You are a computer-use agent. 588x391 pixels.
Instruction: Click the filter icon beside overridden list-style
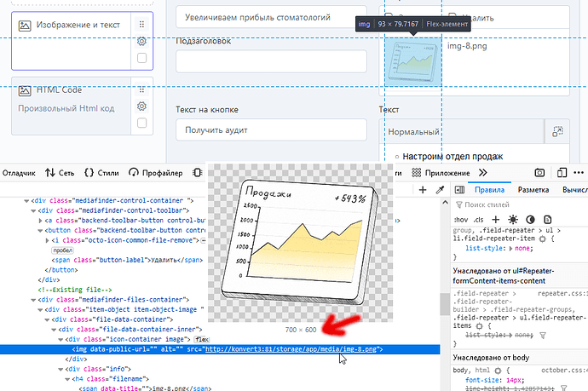tap(543, 335)
